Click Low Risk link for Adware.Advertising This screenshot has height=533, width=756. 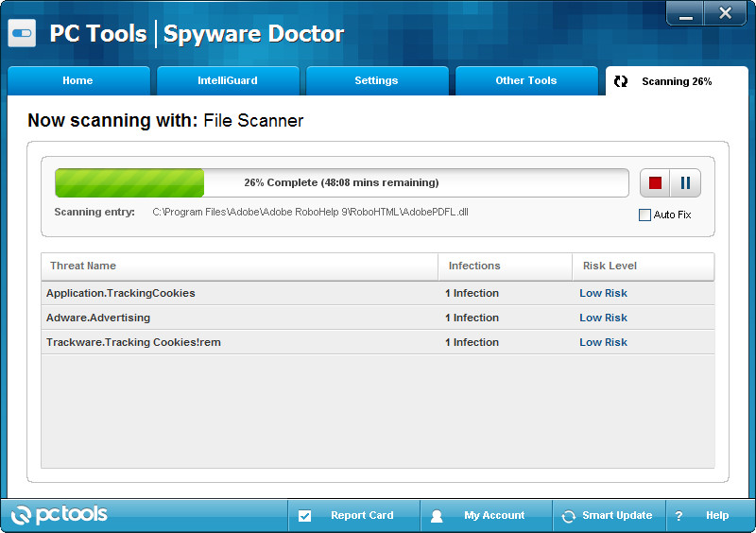pos(603,318)
